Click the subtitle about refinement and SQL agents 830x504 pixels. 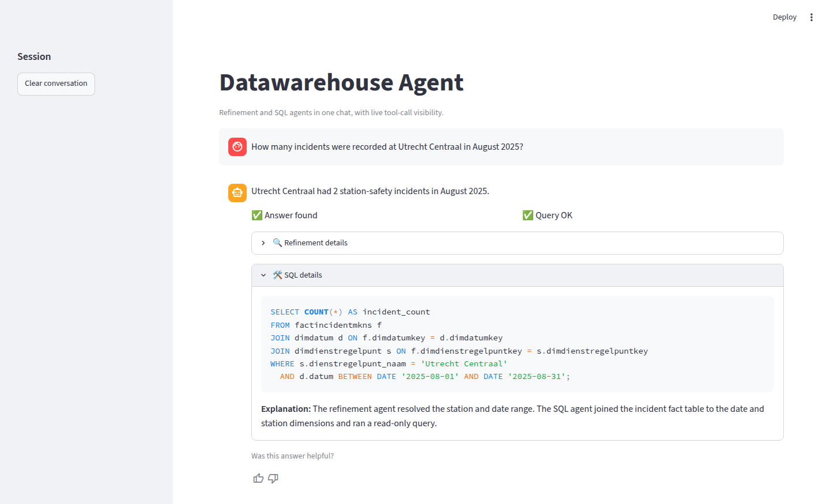pos(331,112)
